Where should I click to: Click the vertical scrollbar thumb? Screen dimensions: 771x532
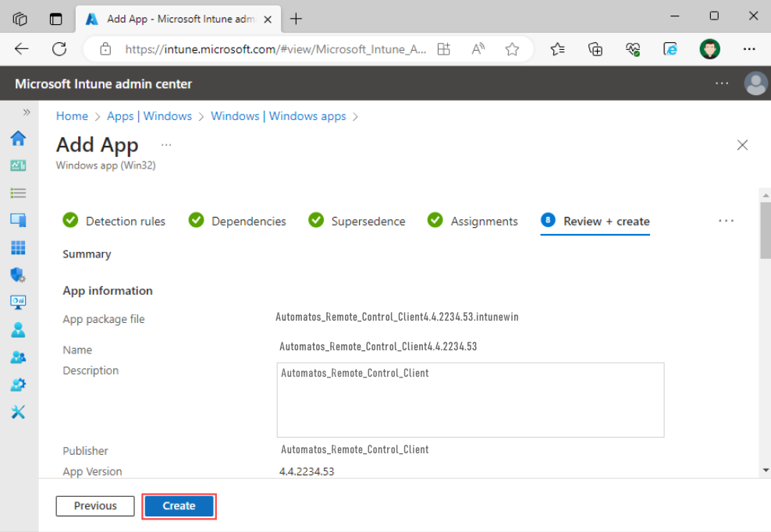click(765, 230)
